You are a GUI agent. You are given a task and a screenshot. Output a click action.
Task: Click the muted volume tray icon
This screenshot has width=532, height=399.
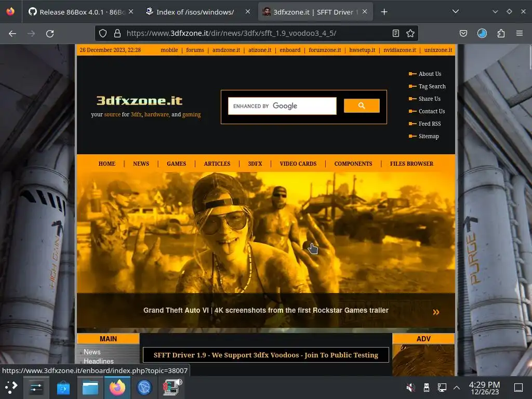pos(410,387)
